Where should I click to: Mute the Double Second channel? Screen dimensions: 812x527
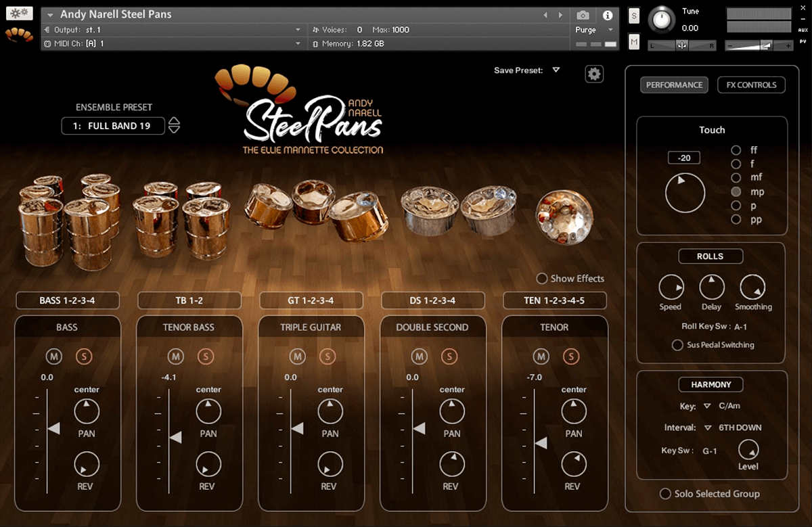pos(419,357)
